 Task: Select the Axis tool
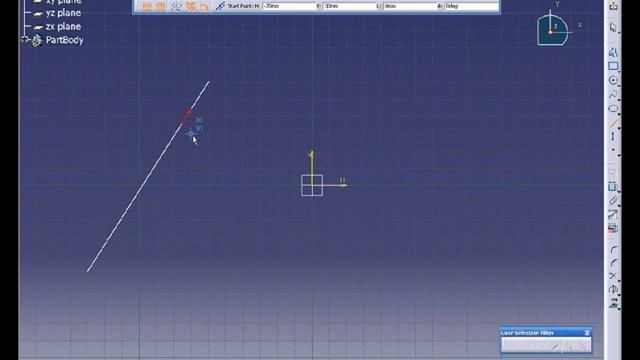613,137
